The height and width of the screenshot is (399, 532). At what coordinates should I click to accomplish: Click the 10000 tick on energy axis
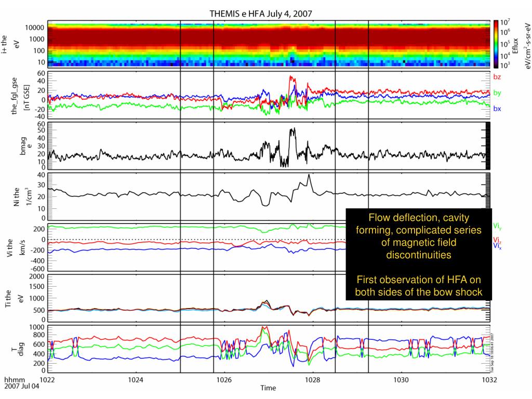pyautogui.click(x=34, y=28)
